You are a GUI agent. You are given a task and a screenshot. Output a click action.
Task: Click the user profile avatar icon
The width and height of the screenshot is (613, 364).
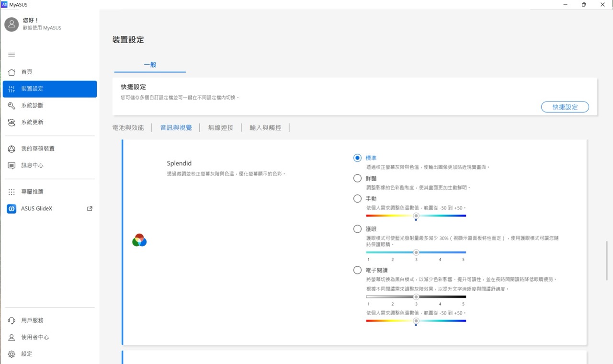pyautogui.click(x=11, y=24)
